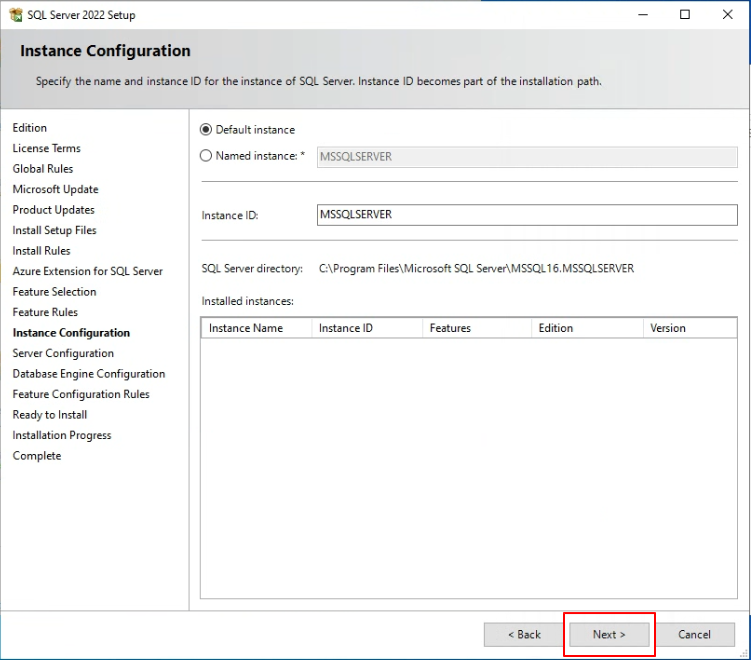Select the Database Engine Configuration step
This screenshot has width=751, height=660.
pos(89,374)
